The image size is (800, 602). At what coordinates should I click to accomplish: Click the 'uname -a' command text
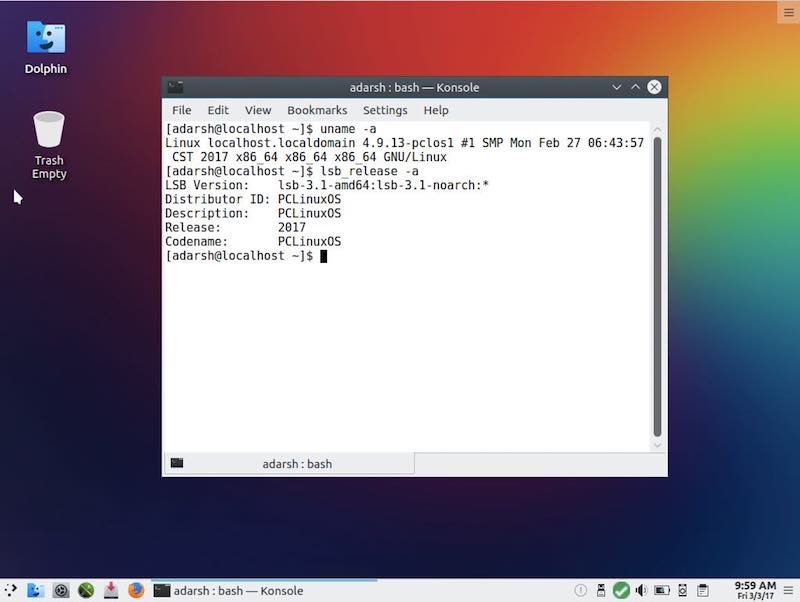tap(348, 129)
